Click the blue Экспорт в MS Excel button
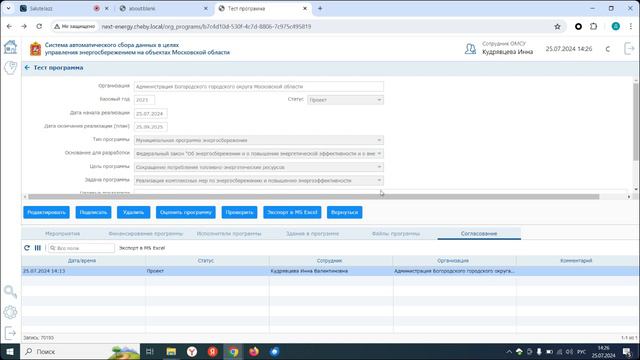This screenshot has width=640, height=360. click(292, 212)
